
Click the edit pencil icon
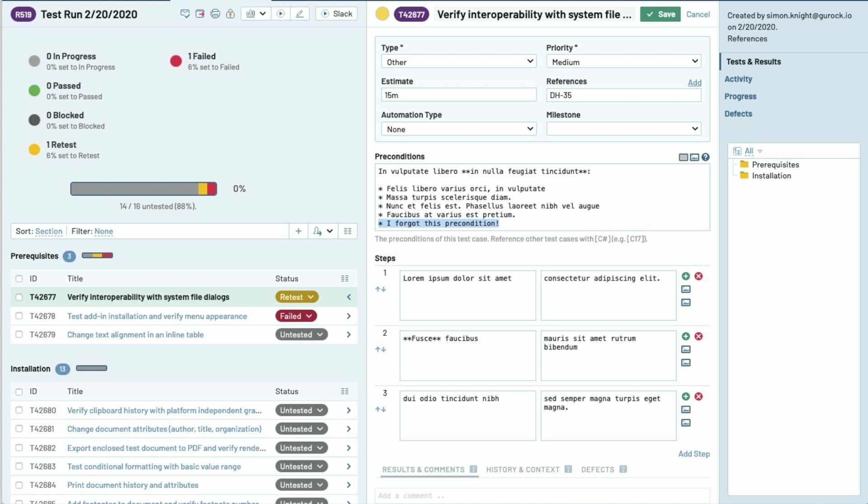[299, 13]
